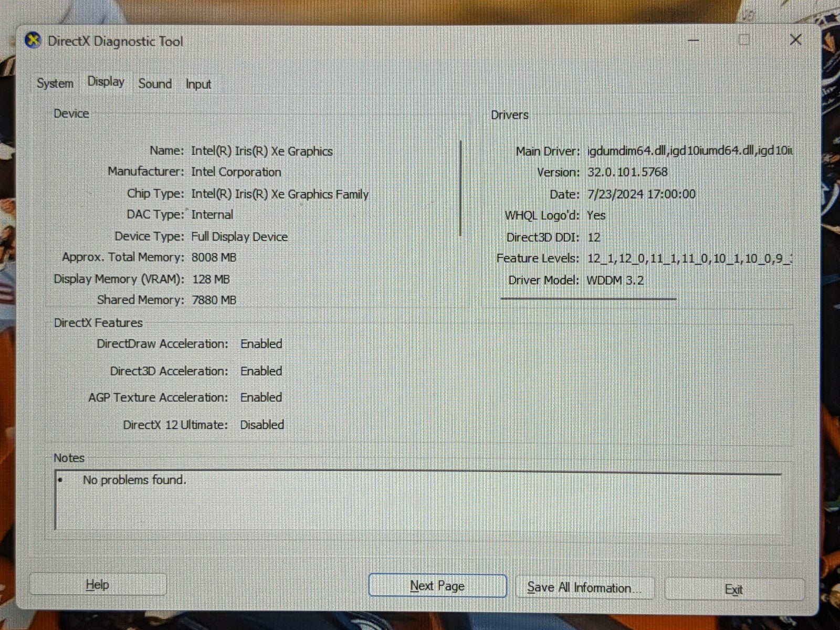Click the grayed-out maximize window button
Screen dimensions: 840x630
click(744, 40)
